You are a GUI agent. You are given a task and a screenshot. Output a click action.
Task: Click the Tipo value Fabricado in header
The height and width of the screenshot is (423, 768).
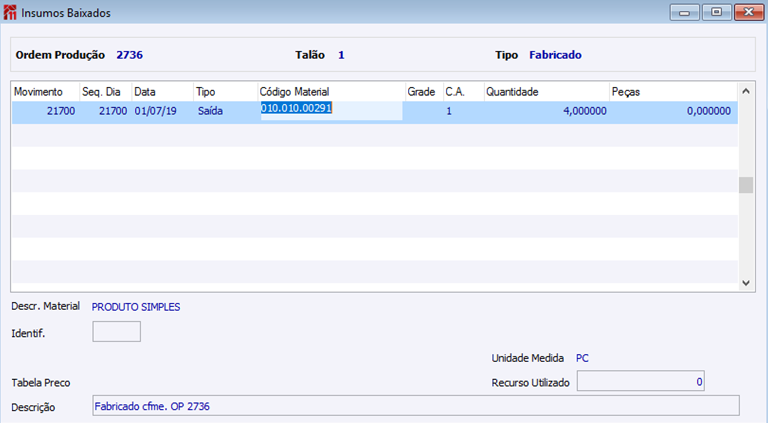(555, 55)
